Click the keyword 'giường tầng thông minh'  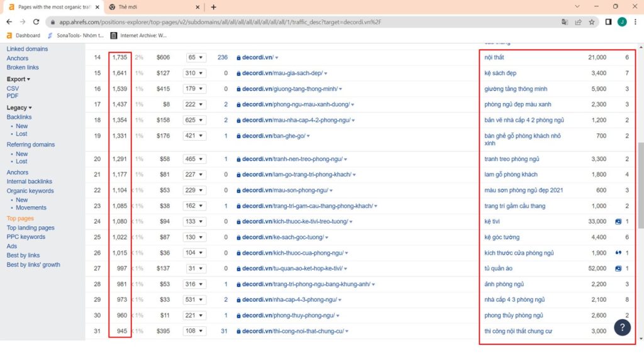point(516,89)
